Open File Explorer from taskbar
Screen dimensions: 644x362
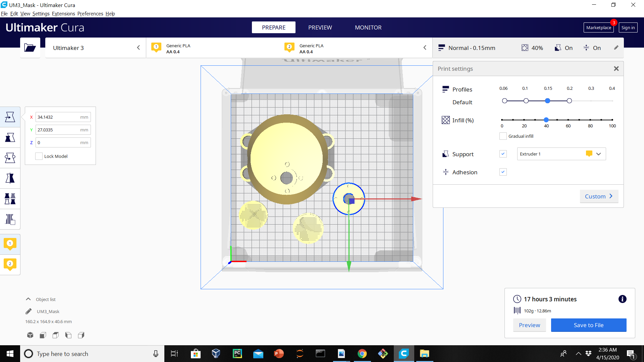tap(424, 354)
